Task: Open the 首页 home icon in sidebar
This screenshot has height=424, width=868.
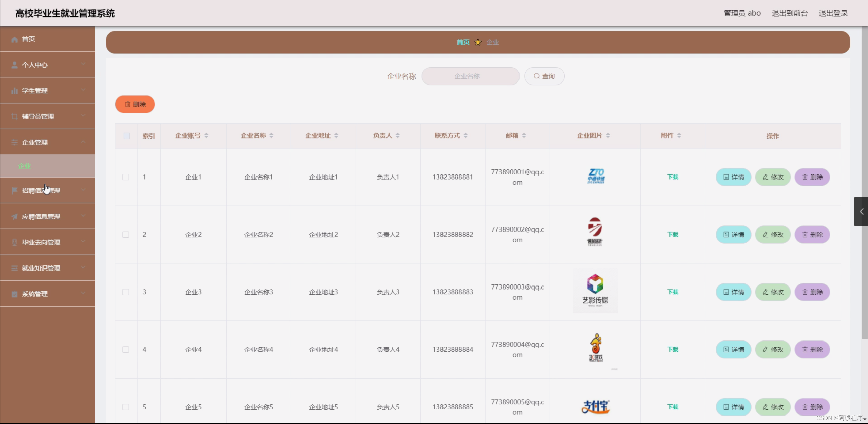Action: click(14, 39)
